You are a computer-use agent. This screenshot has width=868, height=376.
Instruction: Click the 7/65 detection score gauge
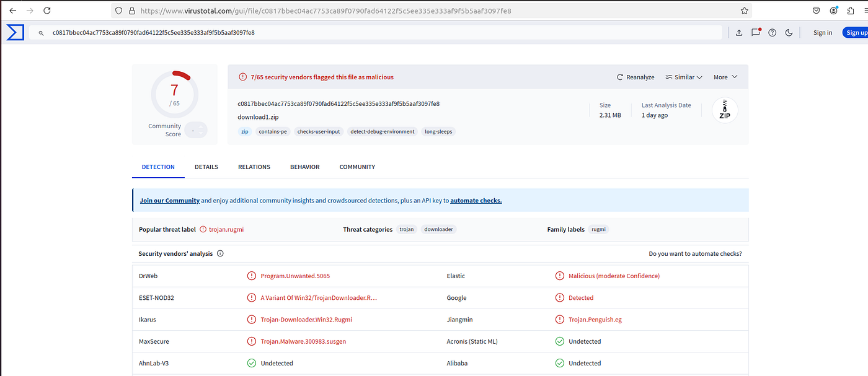pyautogui.click(x=175, y=94)
